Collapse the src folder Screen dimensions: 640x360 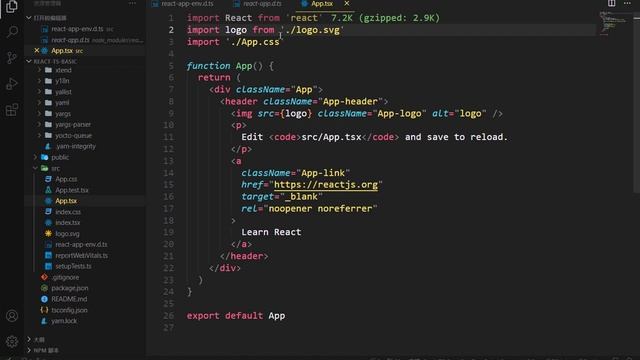tap(56, 168)
